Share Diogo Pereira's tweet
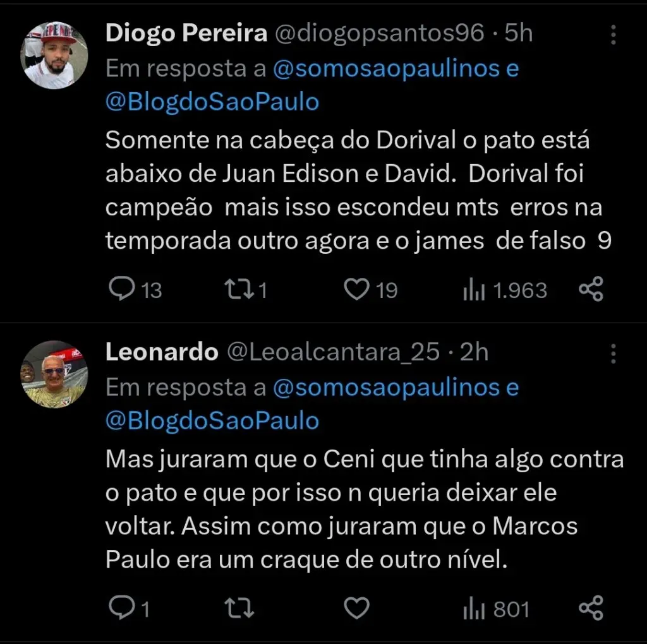The image size is (647, 644). pyautogui.click(x=591, y=289)
